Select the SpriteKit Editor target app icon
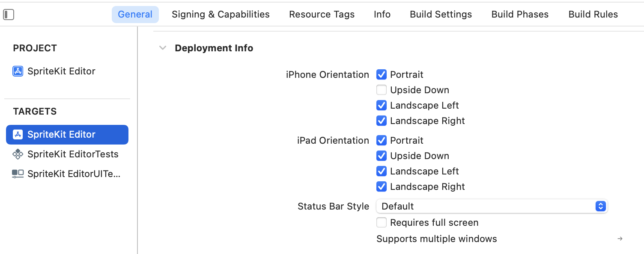 [18, 134]
